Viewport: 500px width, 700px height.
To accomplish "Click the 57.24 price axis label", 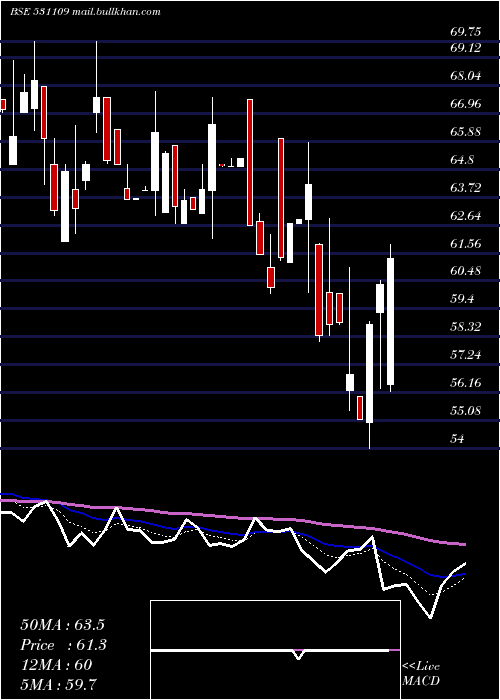I will click(x=466, y=355).
